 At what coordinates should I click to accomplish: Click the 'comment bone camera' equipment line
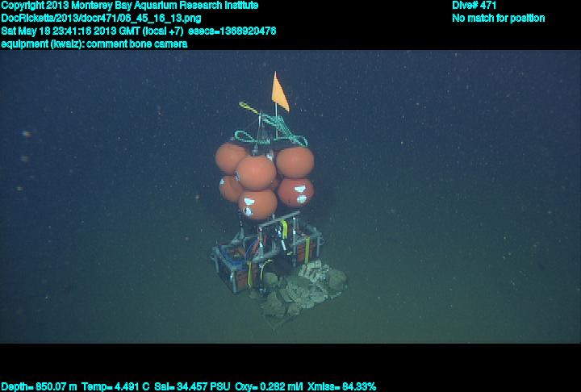point(94,44)
